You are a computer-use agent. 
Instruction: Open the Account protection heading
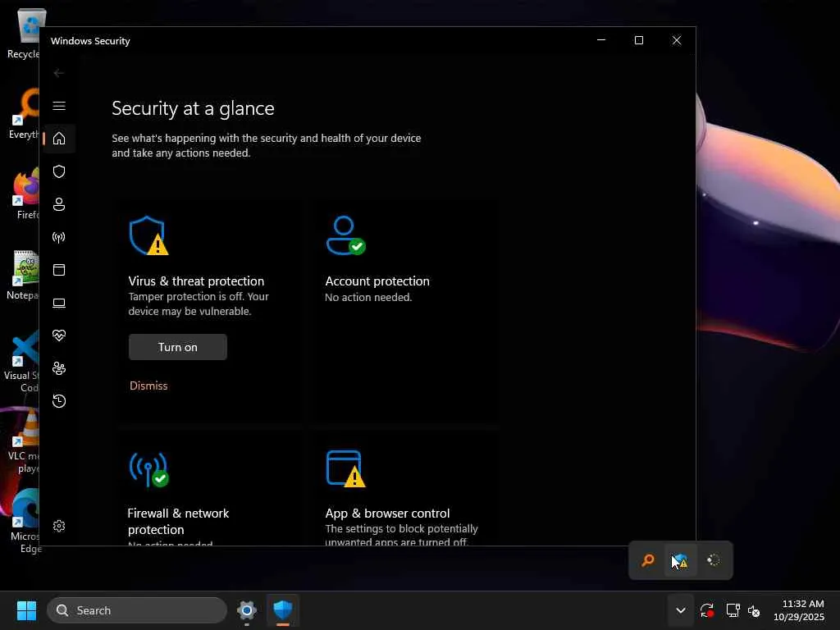point(377,281)
